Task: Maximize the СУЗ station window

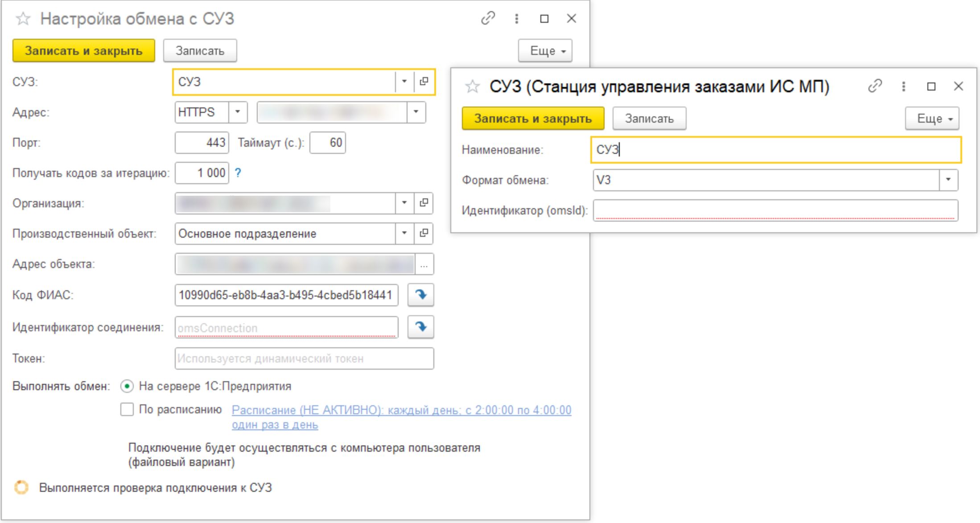Action: pos(931,86)
